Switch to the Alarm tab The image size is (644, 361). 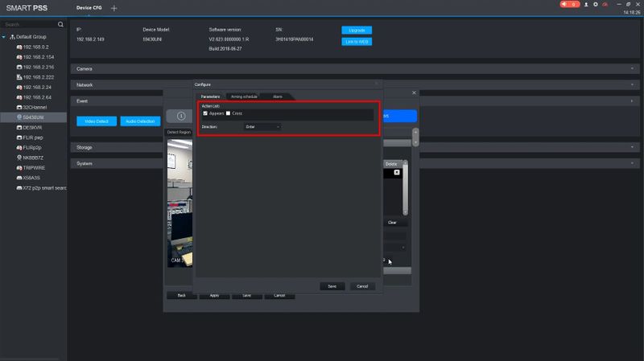point(278,96)
